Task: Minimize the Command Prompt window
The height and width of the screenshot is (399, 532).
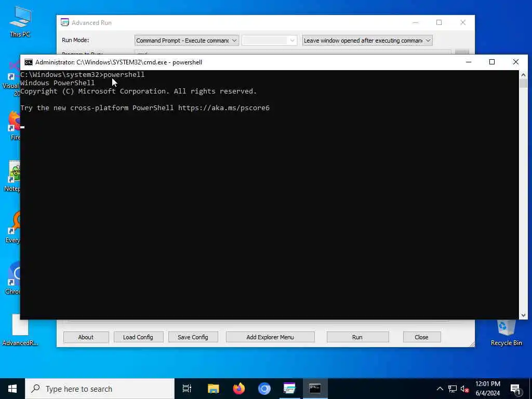Action: (x=469, y=62)
